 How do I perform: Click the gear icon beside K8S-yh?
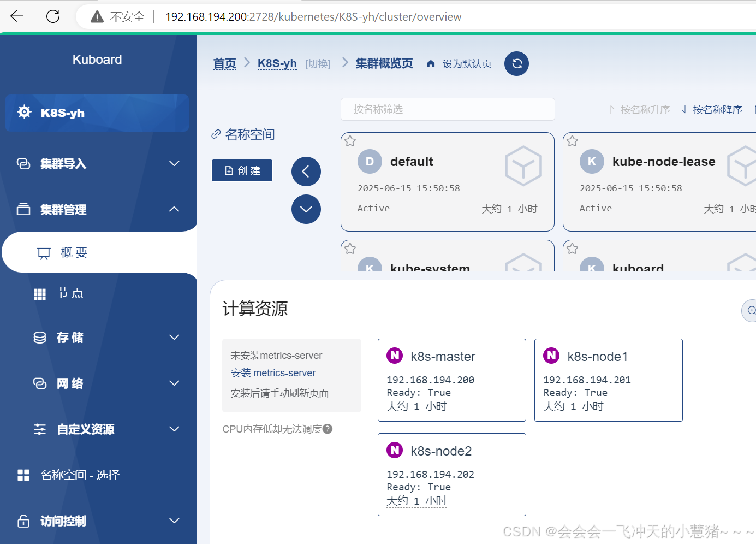24,112
